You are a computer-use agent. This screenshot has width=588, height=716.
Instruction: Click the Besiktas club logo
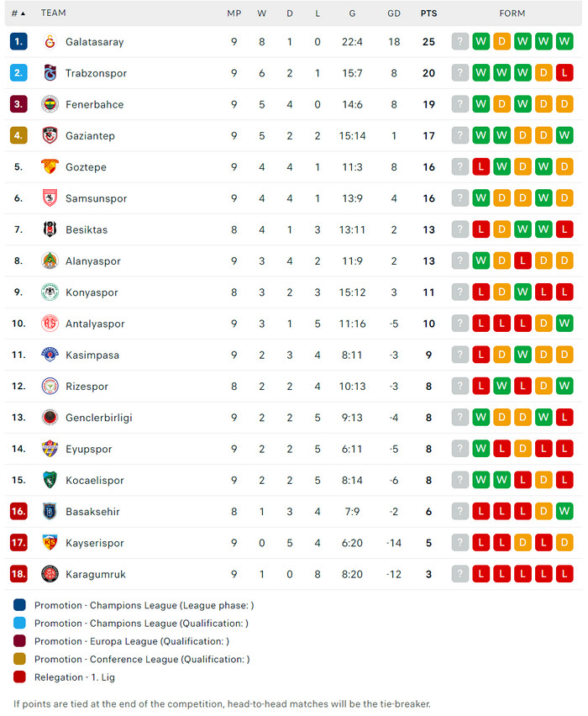tap(50, 229)
